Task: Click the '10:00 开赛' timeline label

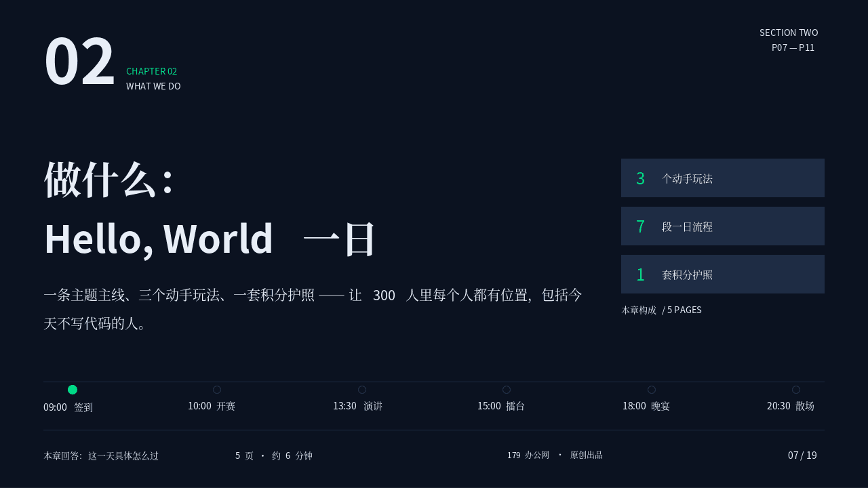Action: 212,406
